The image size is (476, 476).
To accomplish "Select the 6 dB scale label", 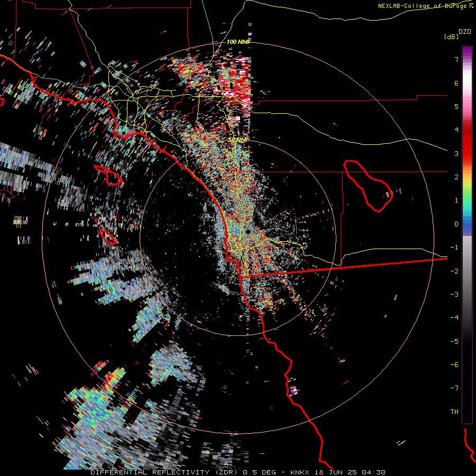I will click(x=456, y=83).
